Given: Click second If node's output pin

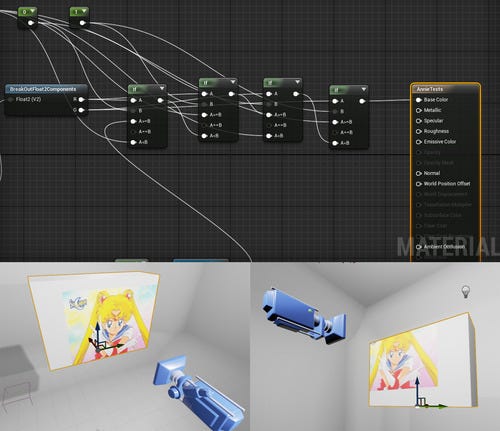Looking at the screenshot, I should coord(231,94).
